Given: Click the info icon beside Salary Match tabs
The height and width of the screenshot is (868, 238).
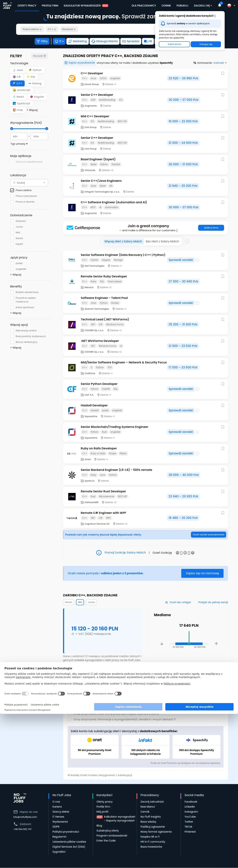Looking at the screenshot, I should (187, 241).
